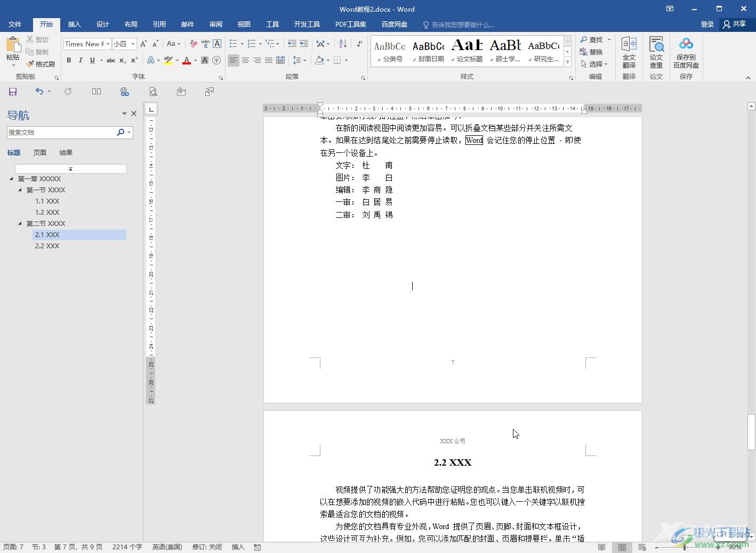Open the phonetic guide (wén) tool

pos(205,44)
